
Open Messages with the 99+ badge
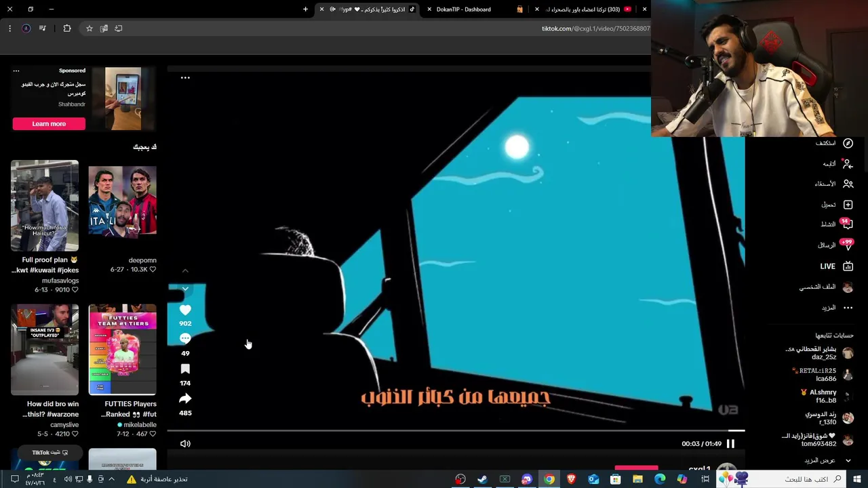(x=846, y=244)
